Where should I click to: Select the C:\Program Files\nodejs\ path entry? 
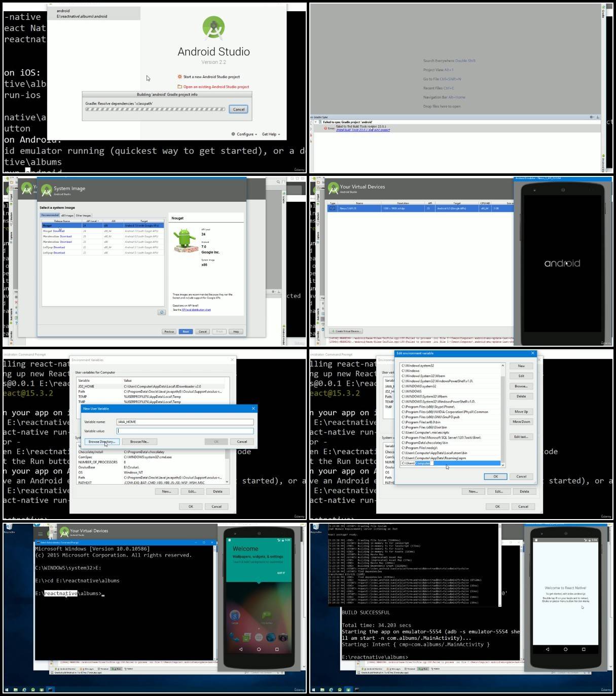(x=450, y=448)
